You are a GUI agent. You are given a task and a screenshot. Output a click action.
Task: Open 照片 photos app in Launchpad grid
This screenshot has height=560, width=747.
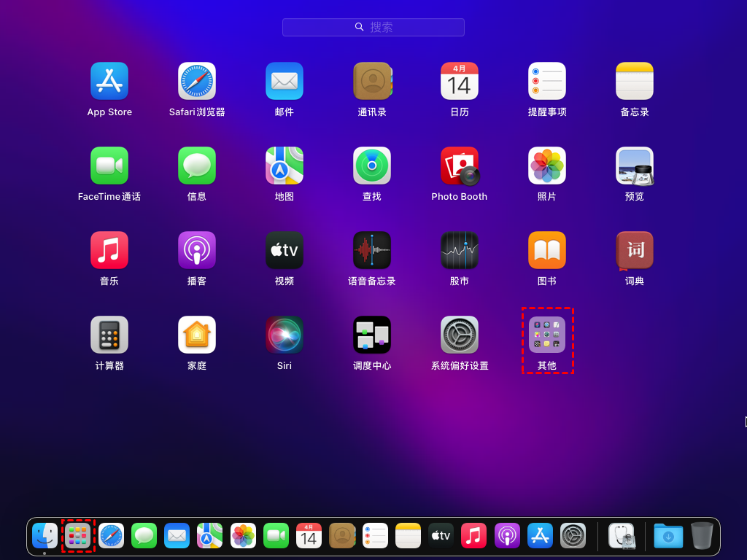coord(547,166)
